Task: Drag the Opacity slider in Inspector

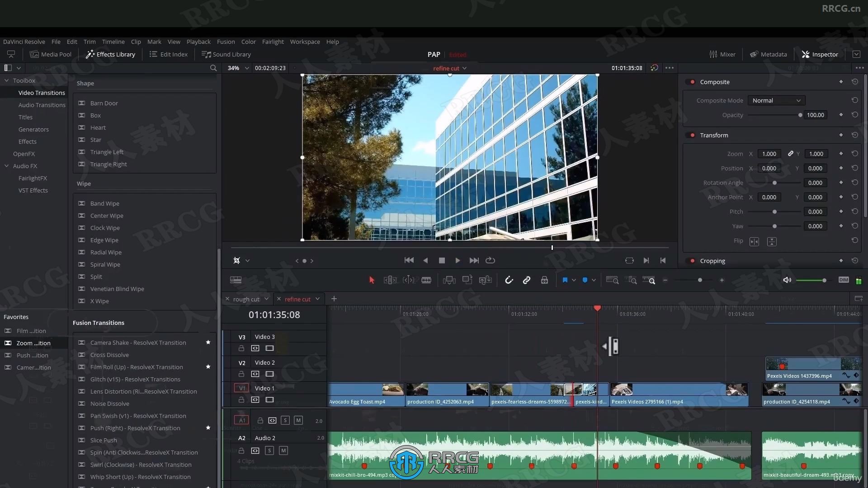Action: tap(800, 115)
